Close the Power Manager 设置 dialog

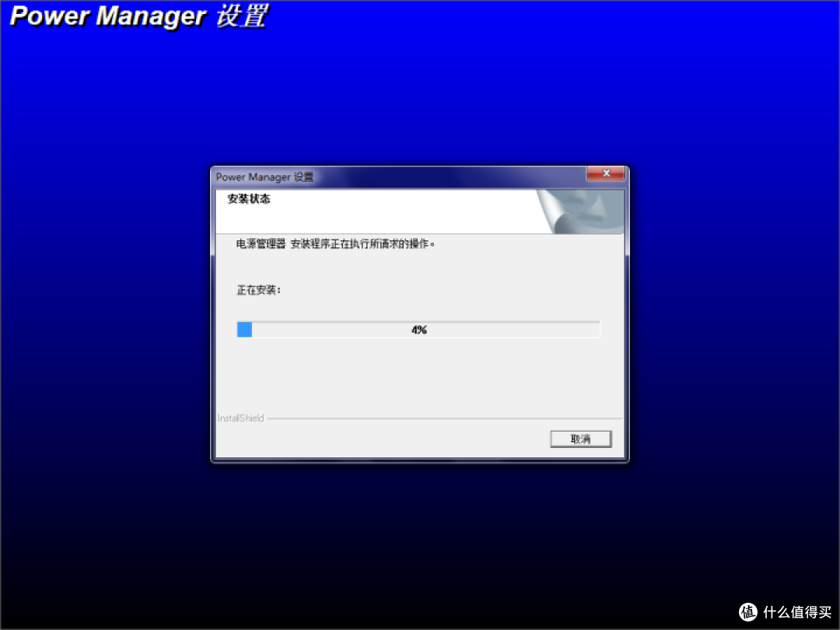click(606, 173)
